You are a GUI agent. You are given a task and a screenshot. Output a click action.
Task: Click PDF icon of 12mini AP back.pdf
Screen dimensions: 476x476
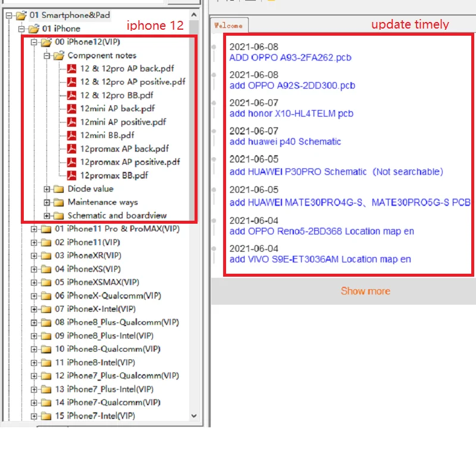pyautogui.click(x=71, y=109)
